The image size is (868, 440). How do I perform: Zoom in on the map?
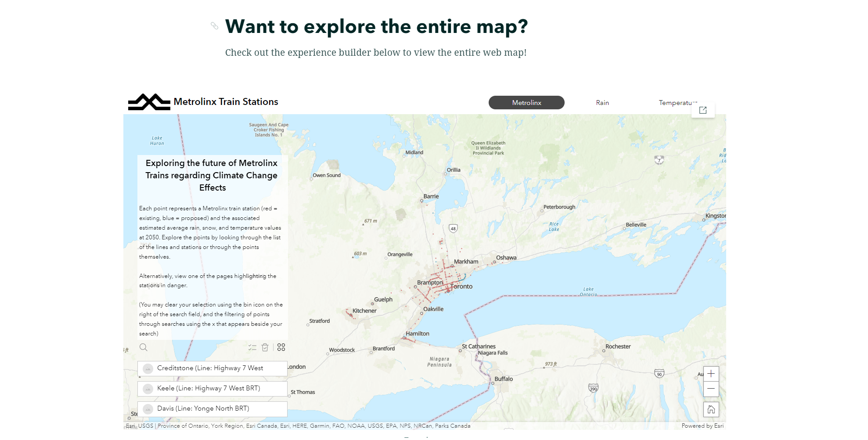click(711, 374)
